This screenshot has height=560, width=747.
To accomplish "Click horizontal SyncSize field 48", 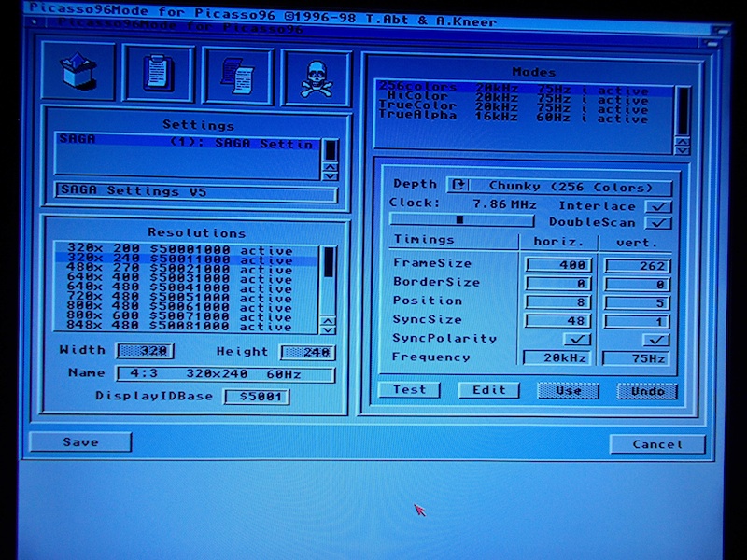I will point(557,320).
